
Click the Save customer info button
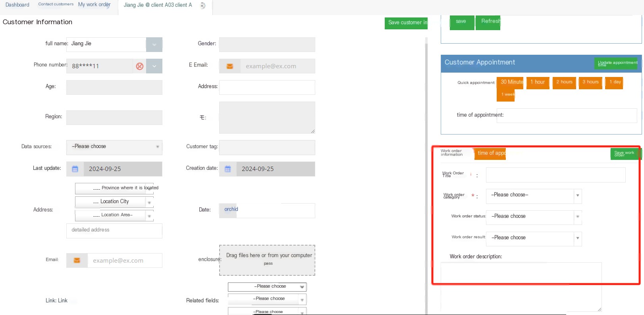[x=406, y=23]
